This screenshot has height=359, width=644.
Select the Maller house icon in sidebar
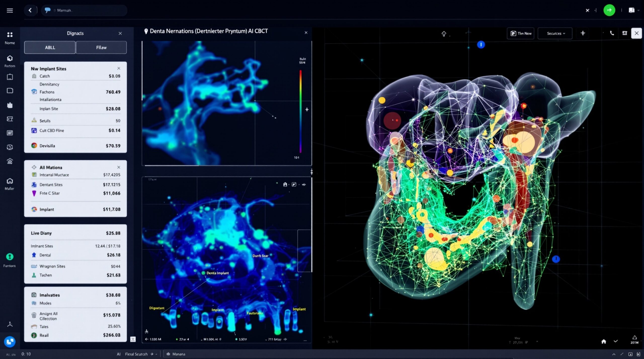[10, 181]
